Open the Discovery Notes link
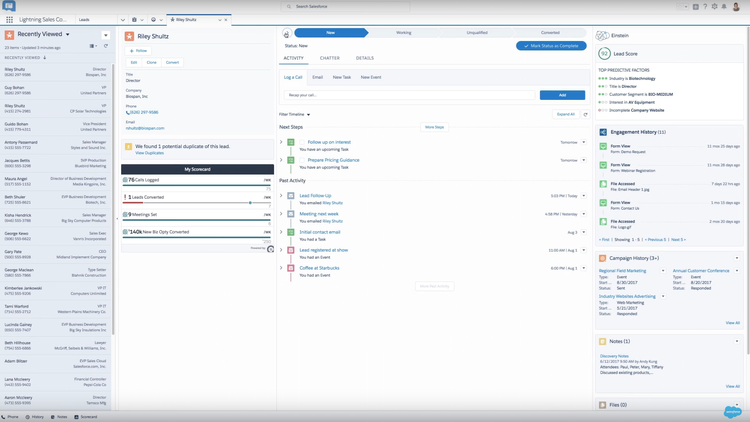Viewport: 750px width, 422px height. pyautogui.click(x=614, y=356)
